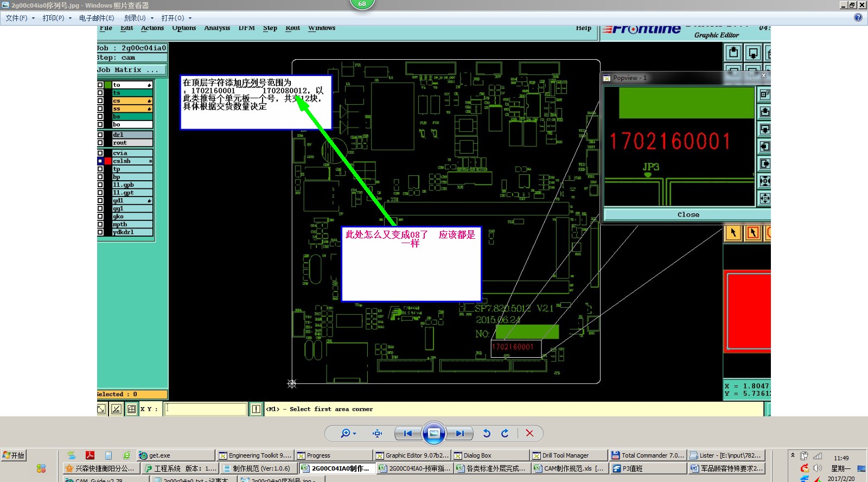Close the Popview window using Close button
The width and height of the screenshot is (868, 482).
[x=688, y=214]
